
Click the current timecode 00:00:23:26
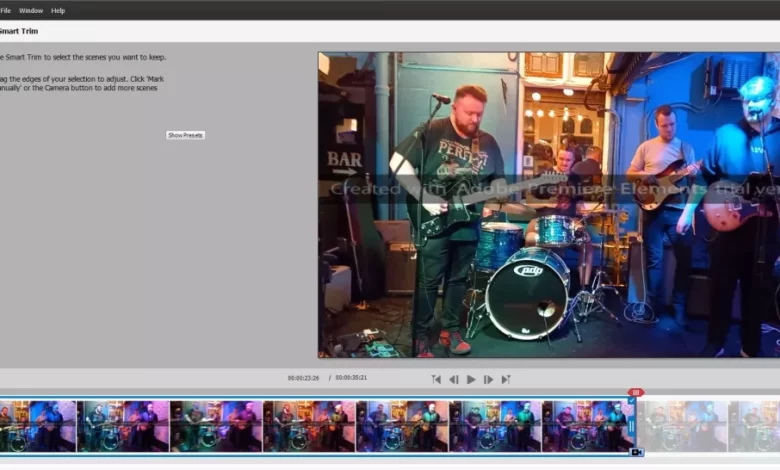tap(303, 378)
